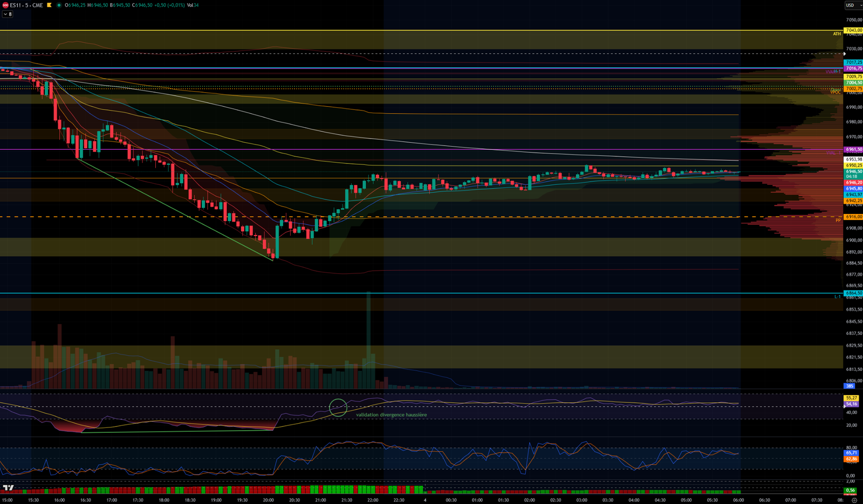Expand the collapsed indicators legend showing 8
Screen dimensions: 863x504
tap(8, 14)
